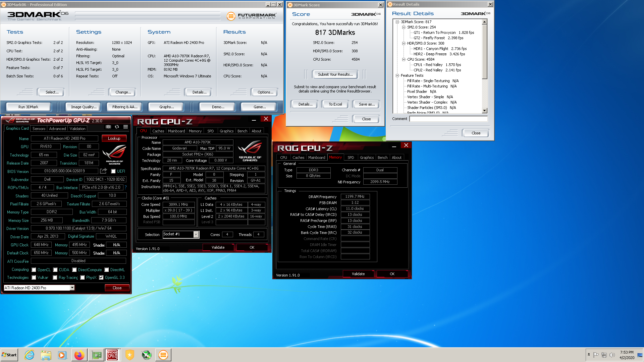The height and width of the screenshot is (362, 644).
Task: Select GT1 - Return To Proxycon row
Action: coord(444,33)
